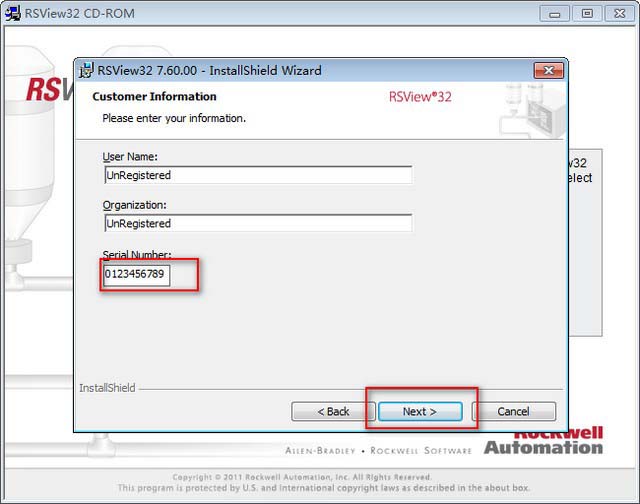Cancel the InstallShield wizard
Screen dimensions: 640x504
tap(513, 411)
